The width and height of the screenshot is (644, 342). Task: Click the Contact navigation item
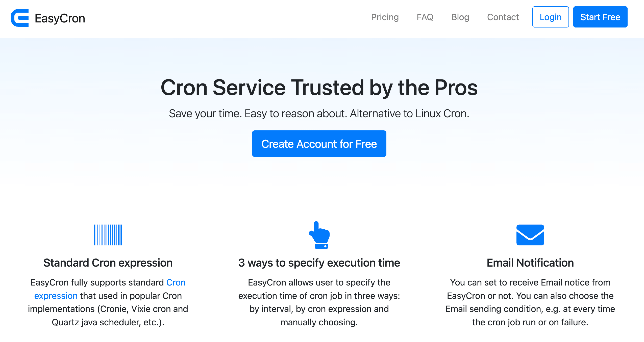[x=503, y=17]
